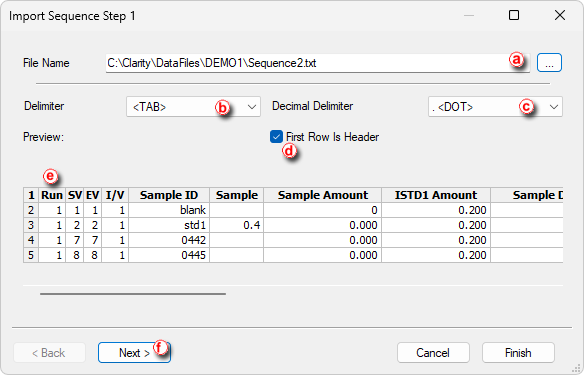Select the Run column header
This screenshot has height=375, width=584.
52,195
